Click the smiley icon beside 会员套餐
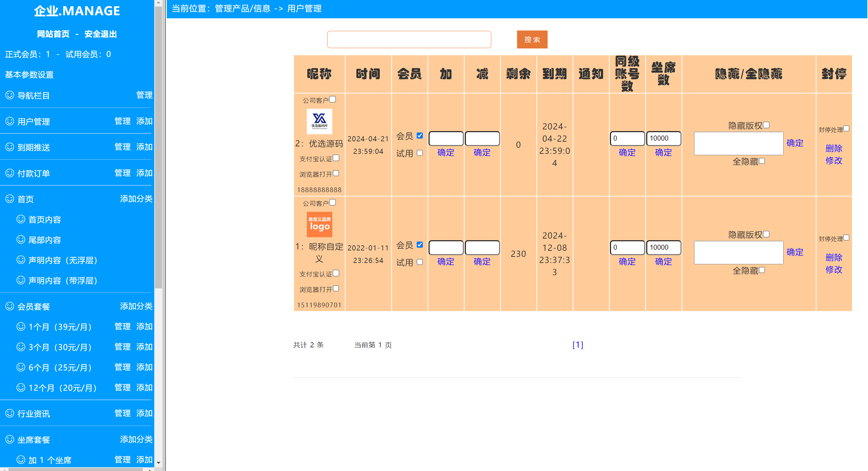The image size is (868, 471). click(x=10, y=306)
